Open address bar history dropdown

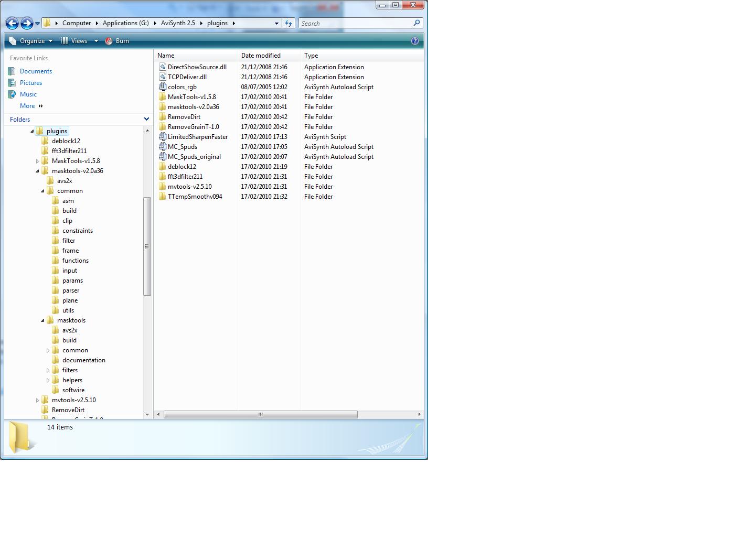276,24
